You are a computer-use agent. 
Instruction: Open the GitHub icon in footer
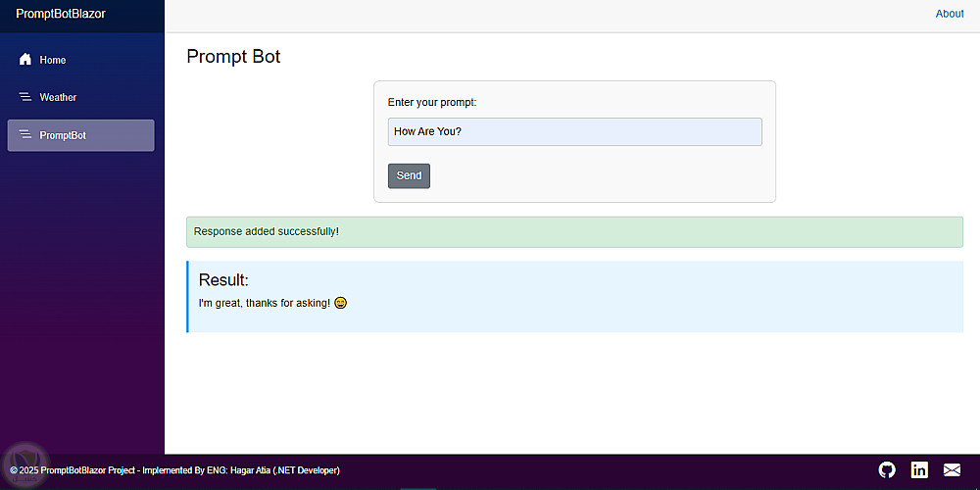[x=887, y=470]
